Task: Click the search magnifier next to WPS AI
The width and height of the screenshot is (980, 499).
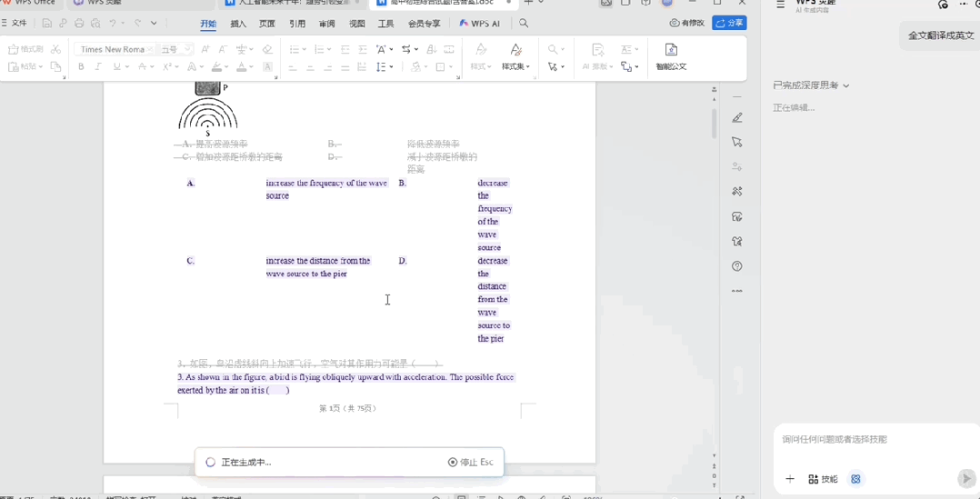Action: pyautogui.click(x=524, y=23)
